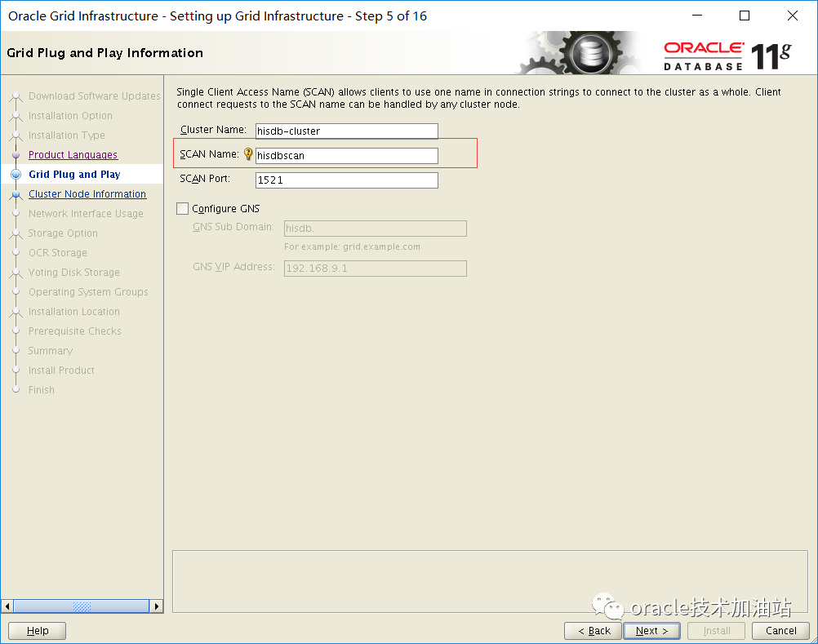818x644 pixels.
Task: Click the Install Product step text
Action: (61, 371)
